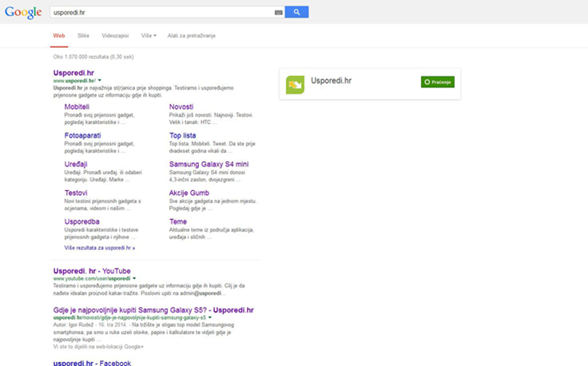Click the Google logo
The width and height of the screenshot is (588, 366).
tap(23, 12)
